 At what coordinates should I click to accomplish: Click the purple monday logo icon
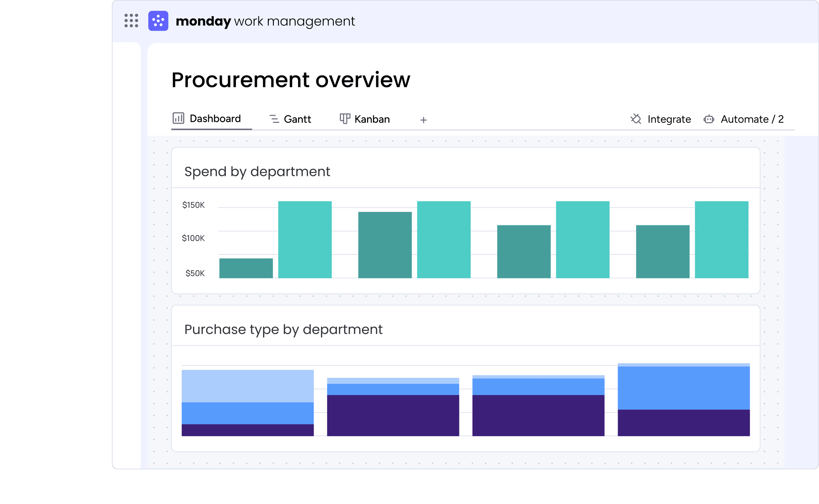[158, 21]
